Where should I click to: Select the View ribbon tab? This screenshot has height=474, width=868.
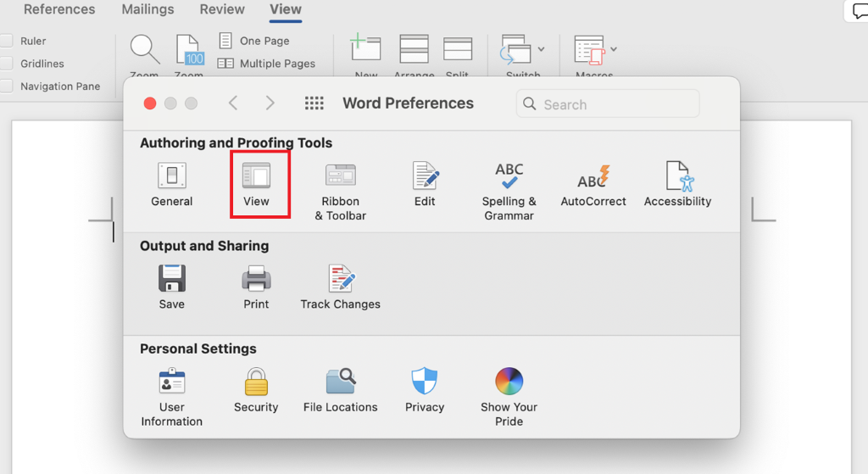286,9
